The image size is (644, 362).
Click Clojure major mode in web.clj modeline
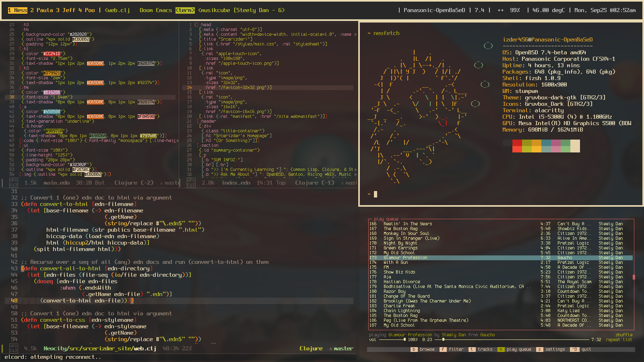coord(311,348)
